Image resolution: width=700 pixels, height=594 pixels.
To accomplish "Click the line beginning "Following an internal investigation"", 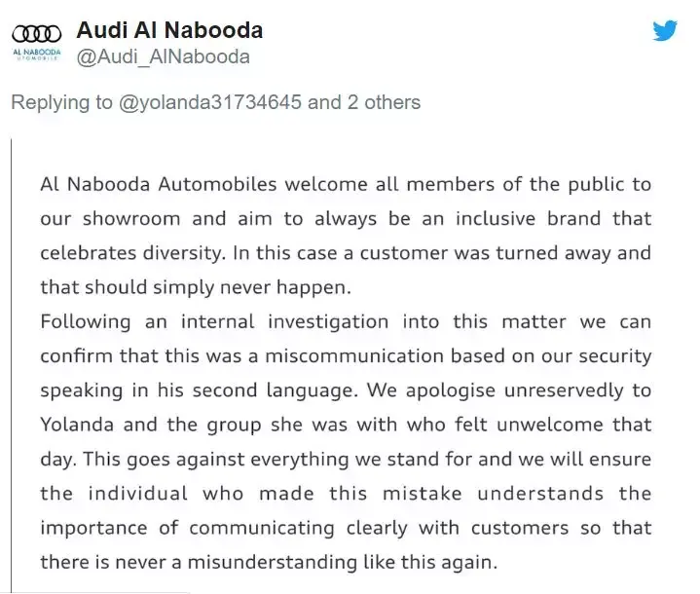I will pyautogui.click(x=346, y=321).
